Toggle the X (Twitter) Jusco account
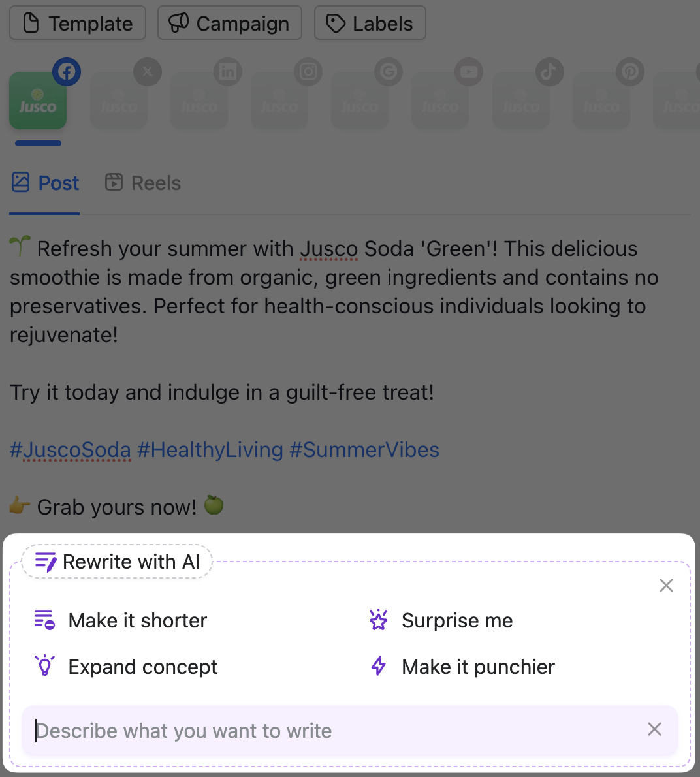Screen dimensions: 700x777 (118, 101)
